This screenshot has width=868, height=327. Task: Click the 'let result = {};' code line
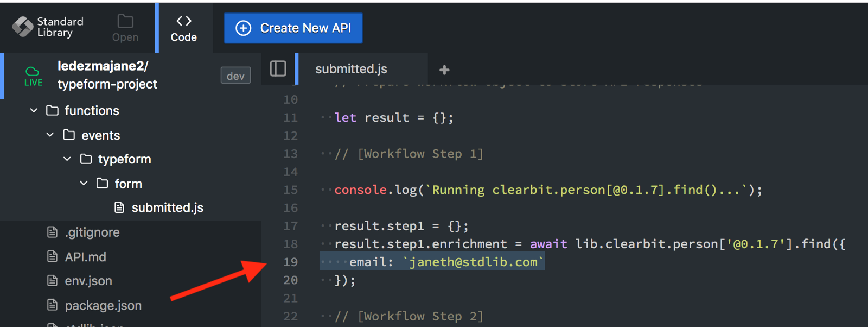pyautogui.click(x=394, y=118)
